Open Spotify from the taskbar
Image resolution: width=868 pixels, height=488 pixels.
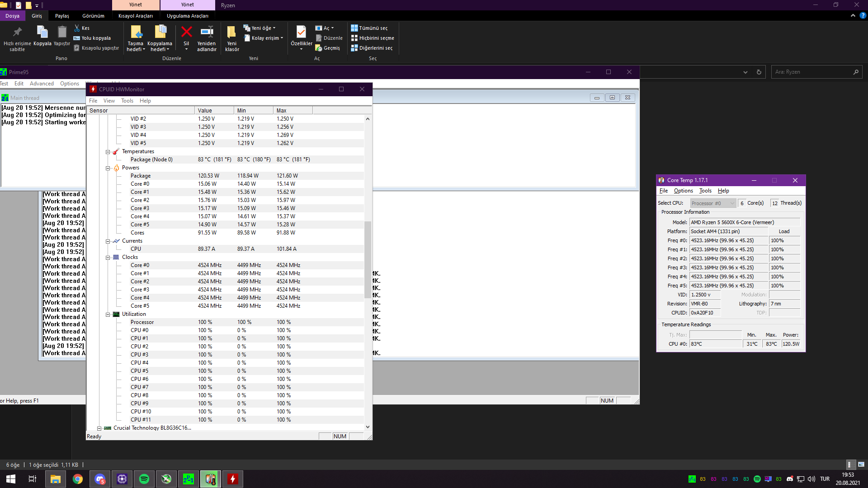[144, 479]
